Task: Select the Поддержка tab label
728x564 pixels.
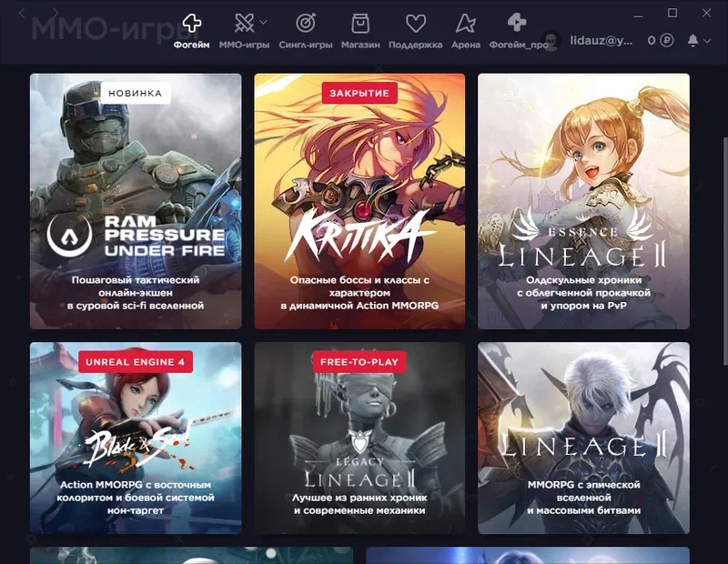Action: click(416, 45)
